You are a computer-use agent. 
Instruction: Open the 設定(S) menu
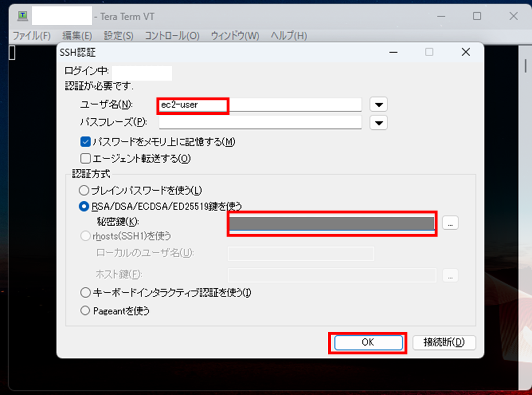pyautogui.click(x=118, y=35)
